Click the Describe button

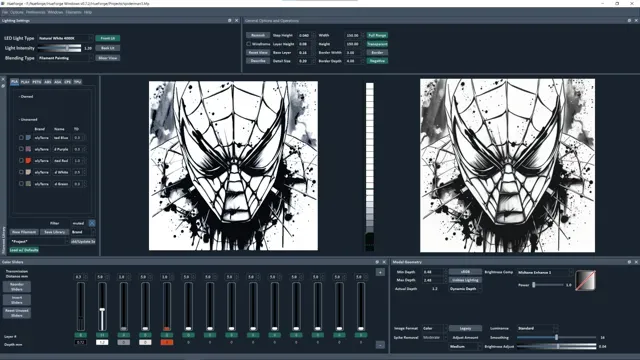258,61
